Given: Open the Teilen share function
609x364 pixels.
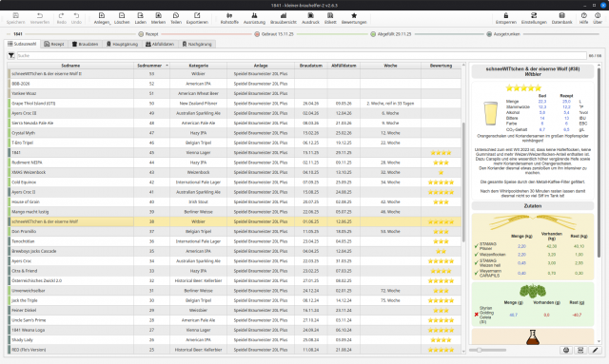Looking at the screenshot, I should (x=176, y=18).
